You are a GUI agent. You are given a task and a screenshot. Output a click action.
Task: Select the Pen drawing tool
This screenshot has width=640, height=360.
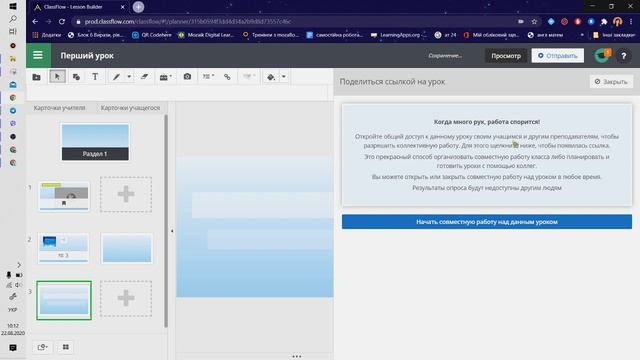[116, 77]
